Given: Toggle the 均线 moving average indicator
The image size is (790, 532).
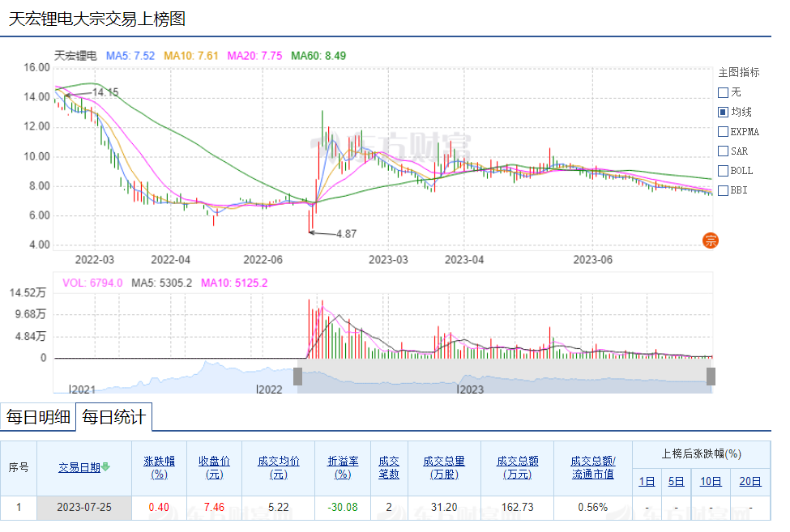Looking at the screenshot, I should (x=723, y=112).
